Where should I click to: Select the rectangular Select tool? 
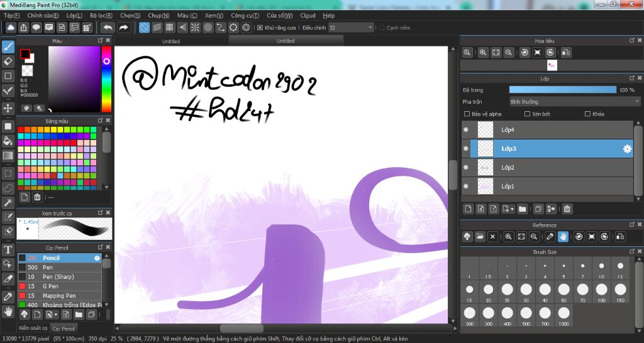(8, 173)
